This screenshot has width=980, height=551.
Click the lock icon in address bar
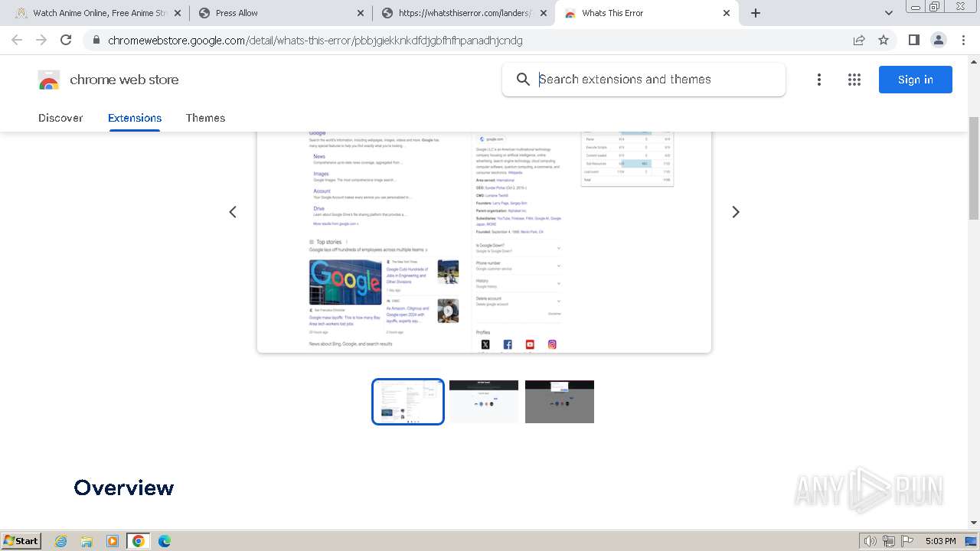click(x=96, y=41)
